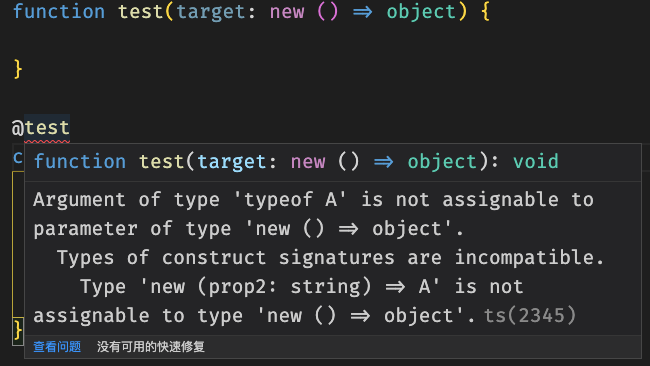Click the object type in the editor's first line
The image size is (650, 366).
421,11
